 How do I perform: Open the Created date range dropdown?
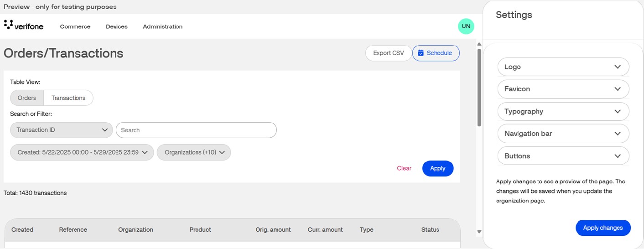tap(82, 152)
